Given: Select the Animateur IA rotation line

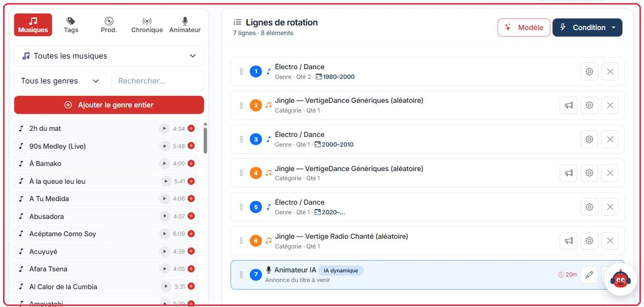Looking at the screenshot, I should [x=428, y=275].
